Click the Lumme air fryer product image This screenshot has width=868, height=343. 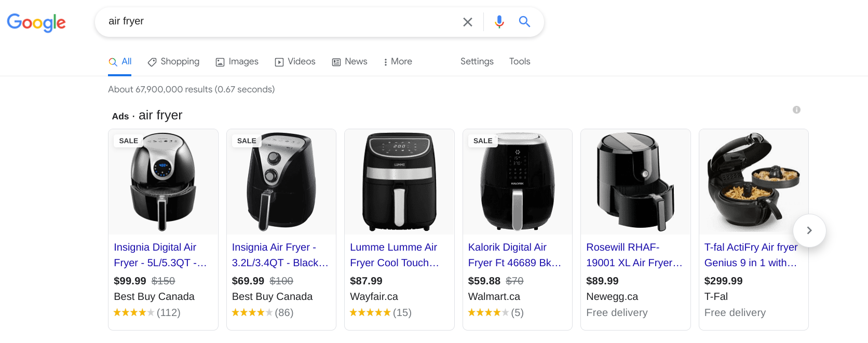[399, 182]
